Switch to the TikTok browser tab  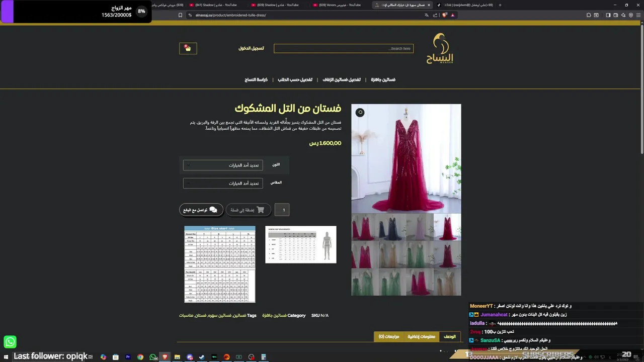465,5
